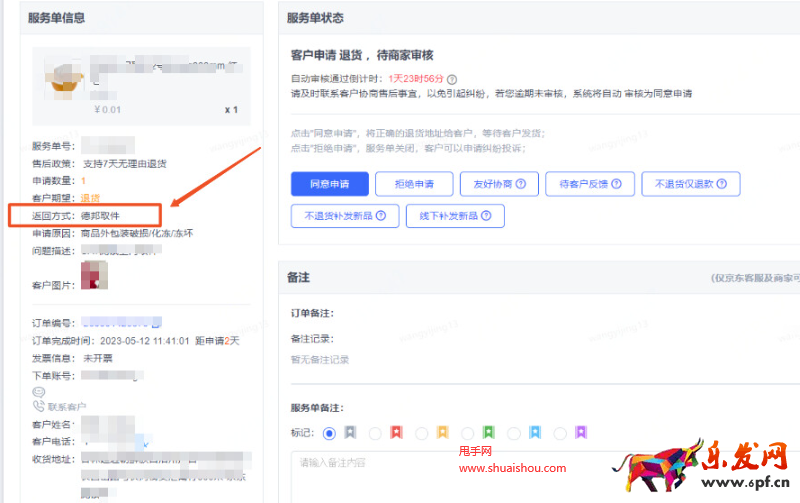The width and height of the screenshot is (800, 503).
Task: Select the purple flag radio button
Action: [x=560, y=434]
